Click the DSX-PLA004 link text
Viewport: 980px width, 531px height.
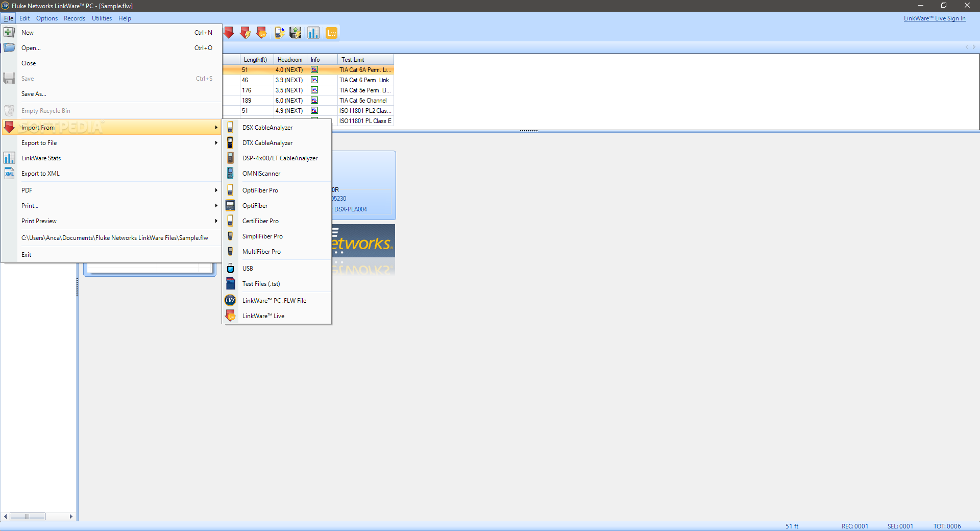[x=351, y=209]
